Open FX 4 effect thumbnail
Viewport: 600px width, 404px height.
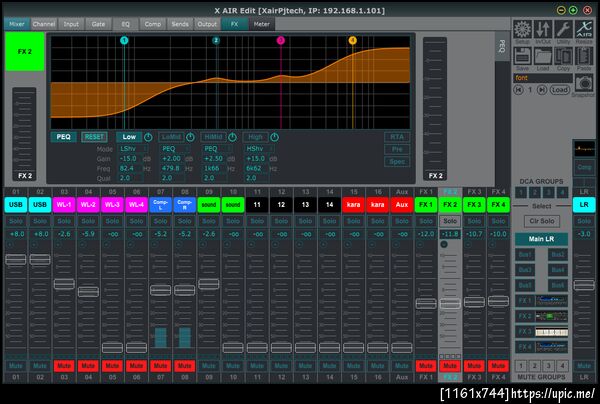551,347
